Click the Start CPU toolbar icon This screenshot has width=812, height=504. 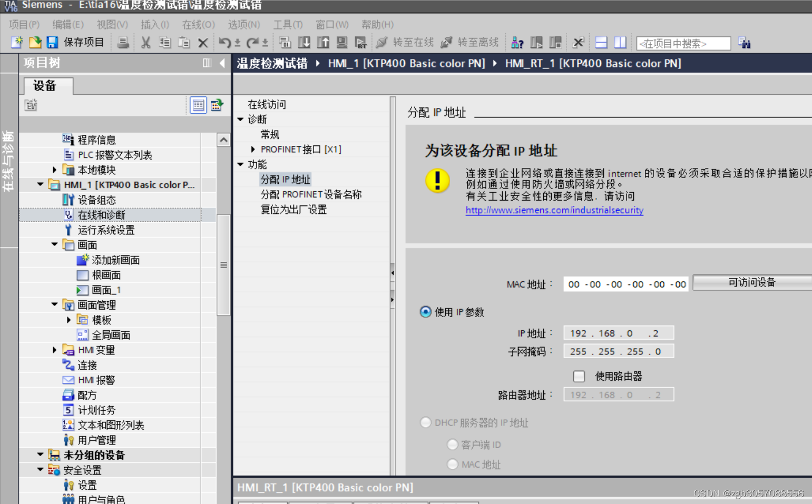(536, 43)
